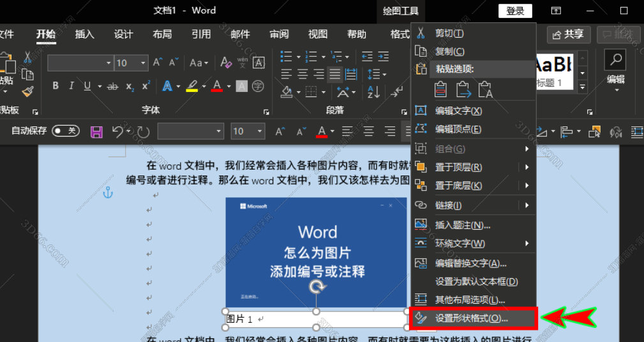Click the Cut scissors icon in ribbon

27,57
